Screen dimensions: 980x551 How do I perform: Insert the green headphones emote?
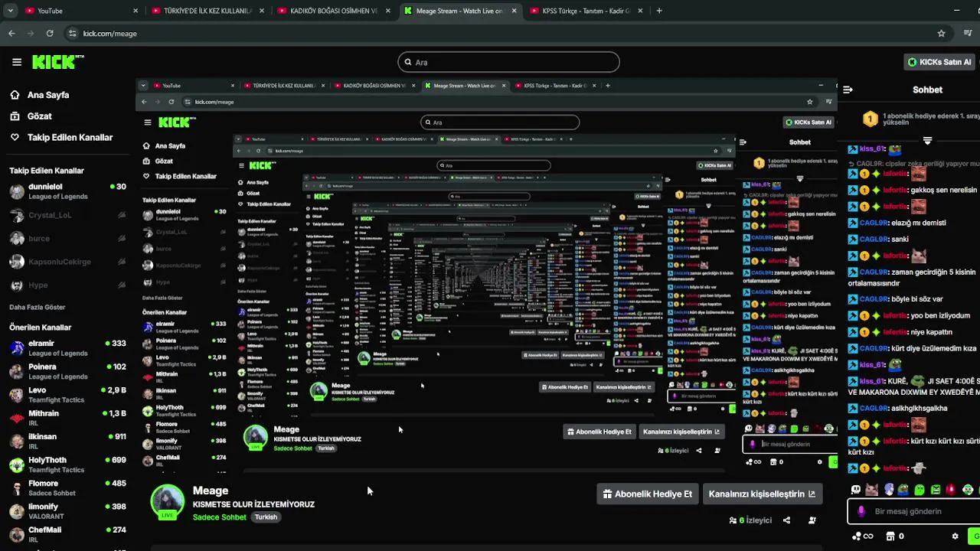pyautogui.click(x=968, y=490)
